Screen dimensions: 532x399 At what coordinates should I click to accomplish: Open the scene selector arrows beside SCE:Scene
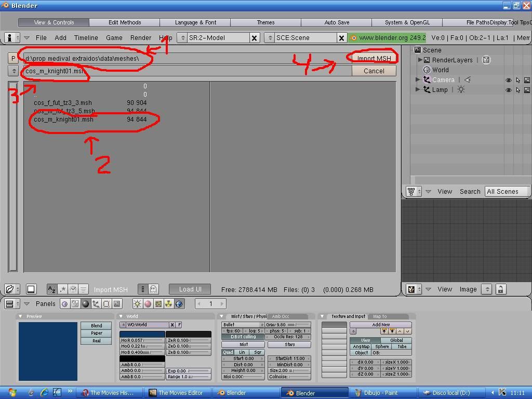pyautogui.click(x=270, y=37)
